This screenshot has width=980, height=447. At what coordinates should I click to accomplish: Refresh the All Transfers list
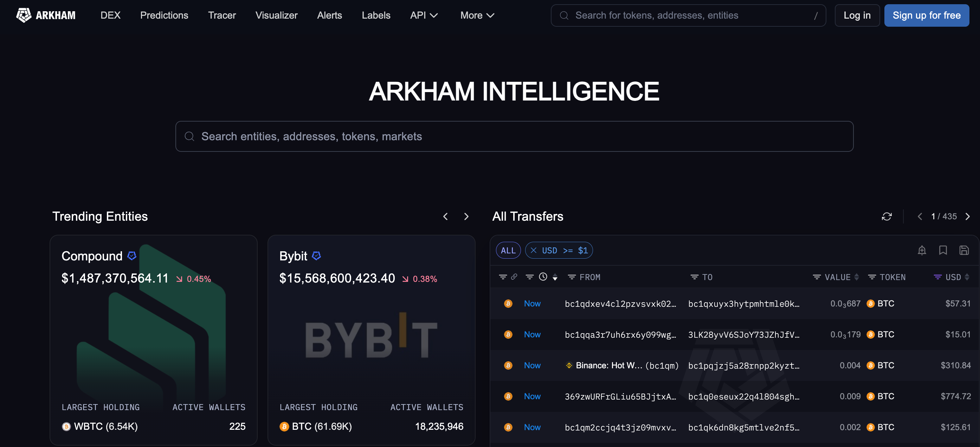pyautogui.click(x=887, y=216)
